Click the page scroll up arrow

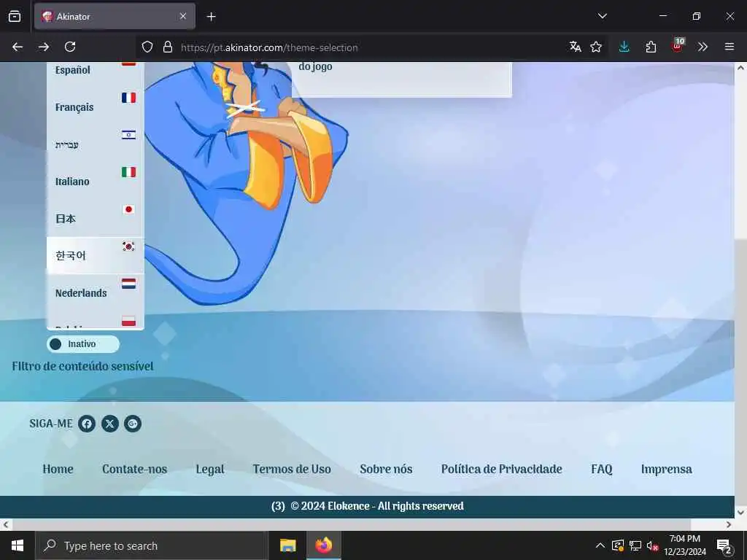point(741,68)
